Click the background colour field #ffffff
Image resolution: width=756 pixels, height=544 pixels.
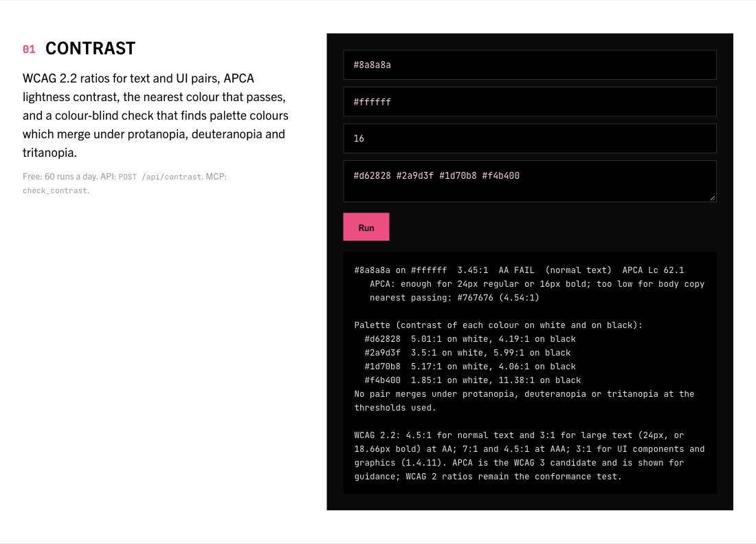click(529, 102)
